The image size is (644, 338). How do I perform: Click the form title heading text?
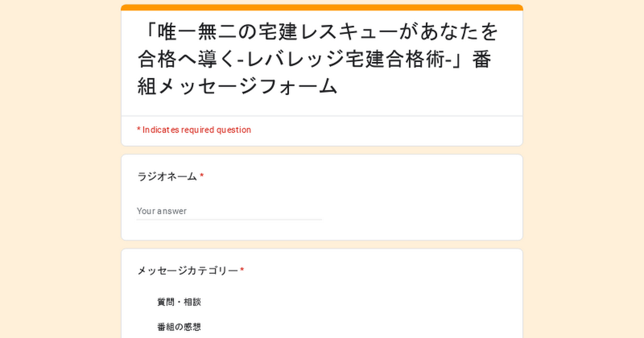click(x=317, y=59)
